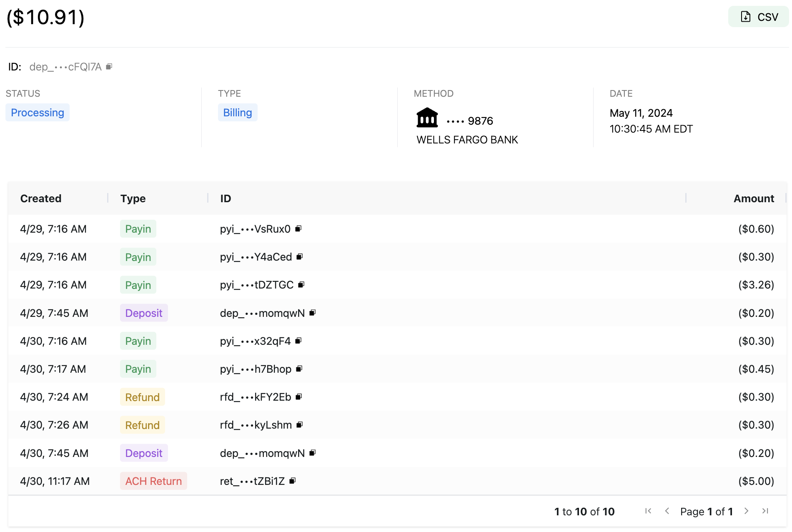Image resolution: width=792 pixels, height=532 pixels.
Task: Click the bank account ending 9876
Action: point(470,121)
